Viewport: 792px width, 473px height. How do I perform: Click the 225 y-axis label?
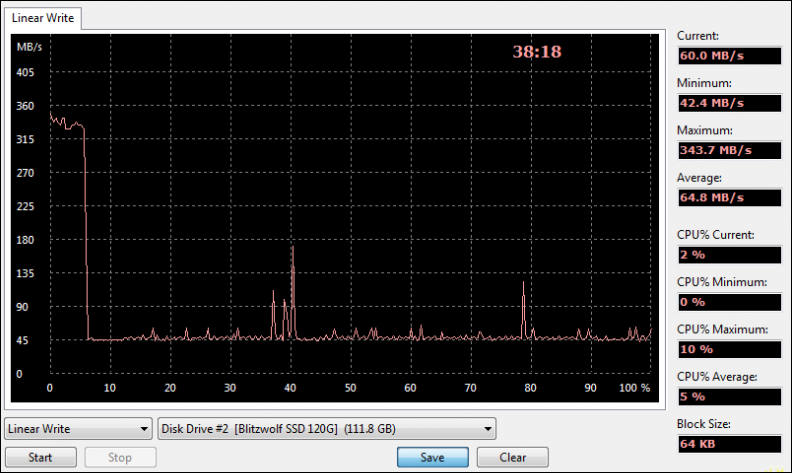pyautogui.click(x=25, y=206)
